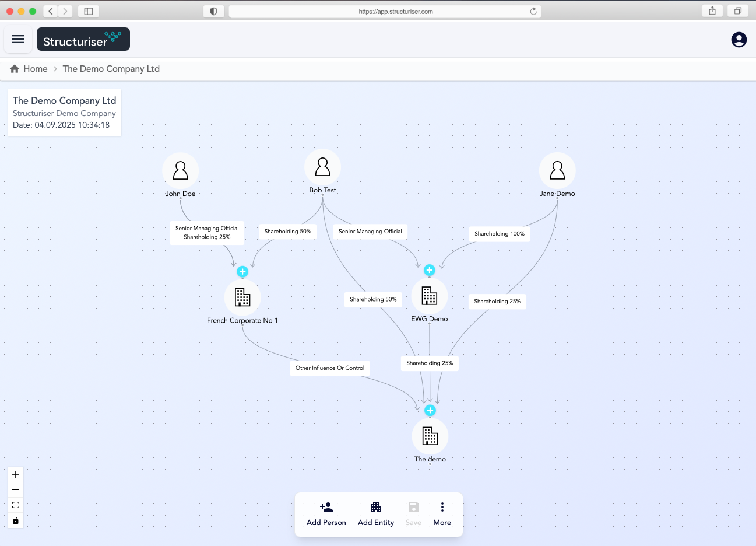This screenshot has width=756, height=546.
Task: Click Add Entity in bottom toolbar
Action: coord(376,514)
